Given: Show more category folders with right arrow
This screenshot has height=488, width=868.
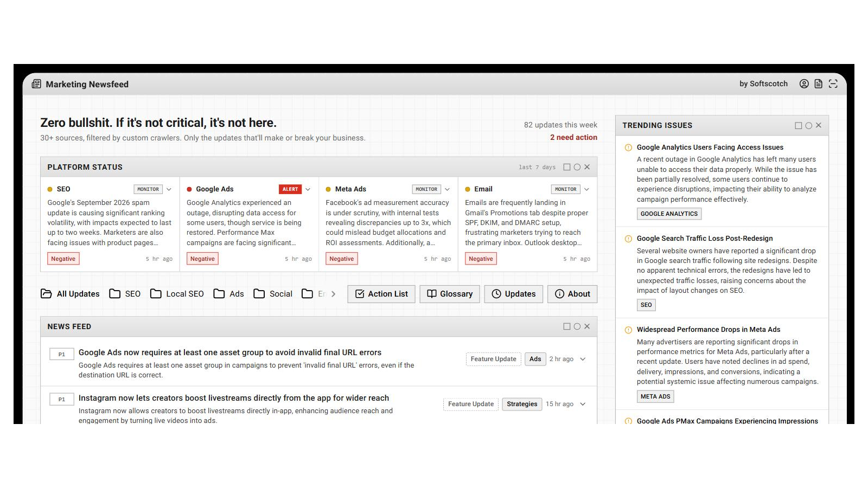Looking at the screenshot, I should 333,294.
